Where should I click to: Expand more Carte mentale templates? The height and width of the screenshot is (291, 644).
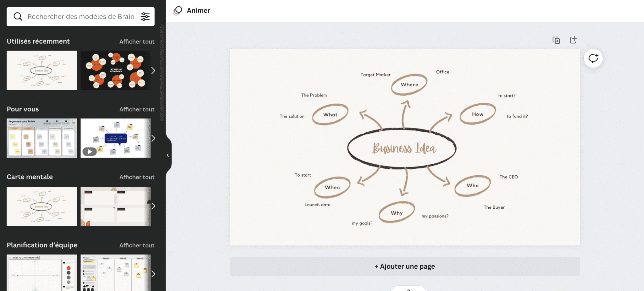[153, 206]
